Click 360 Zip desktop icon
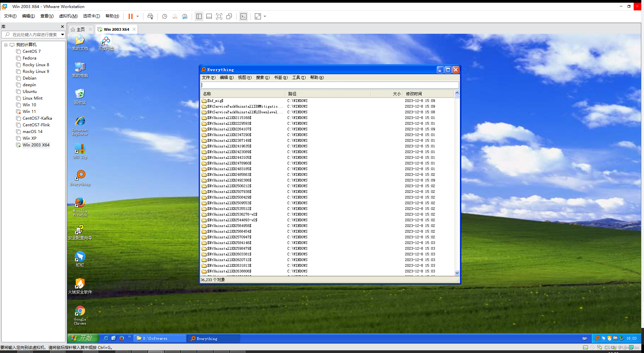This screenshot has height=353, width=644. 80,151
